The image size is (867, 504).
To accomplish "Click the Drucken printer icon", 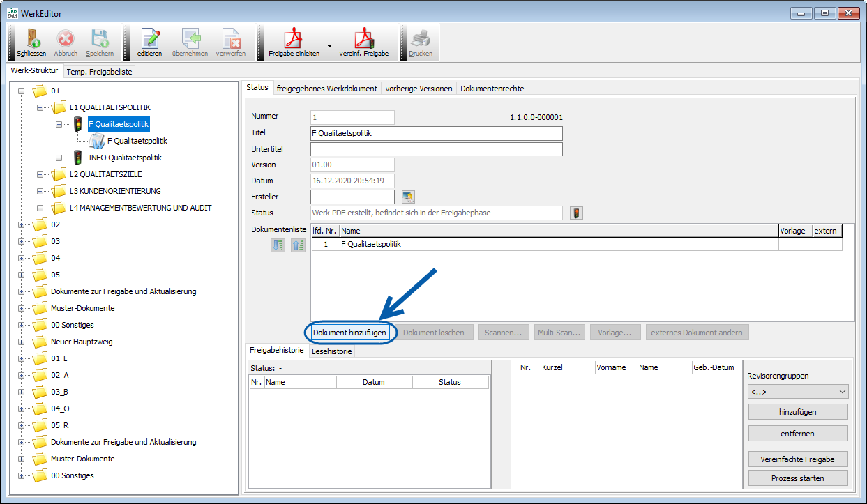I will [420, 39].
